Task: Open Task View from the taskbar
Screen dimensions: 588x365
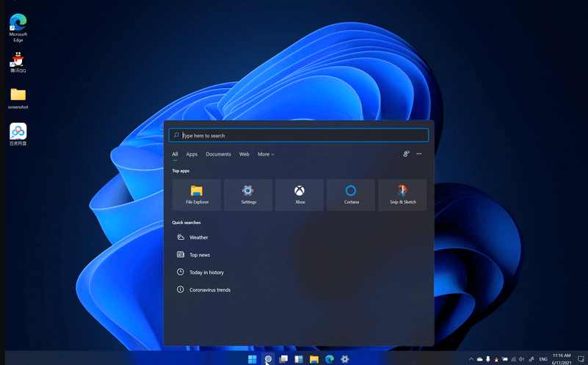Action: 283,359
